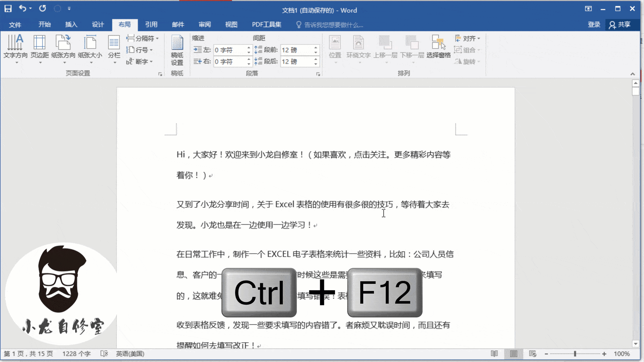Open 稿纸设置 manuscript paper settings
644x362 pixels.
(177, 50)
